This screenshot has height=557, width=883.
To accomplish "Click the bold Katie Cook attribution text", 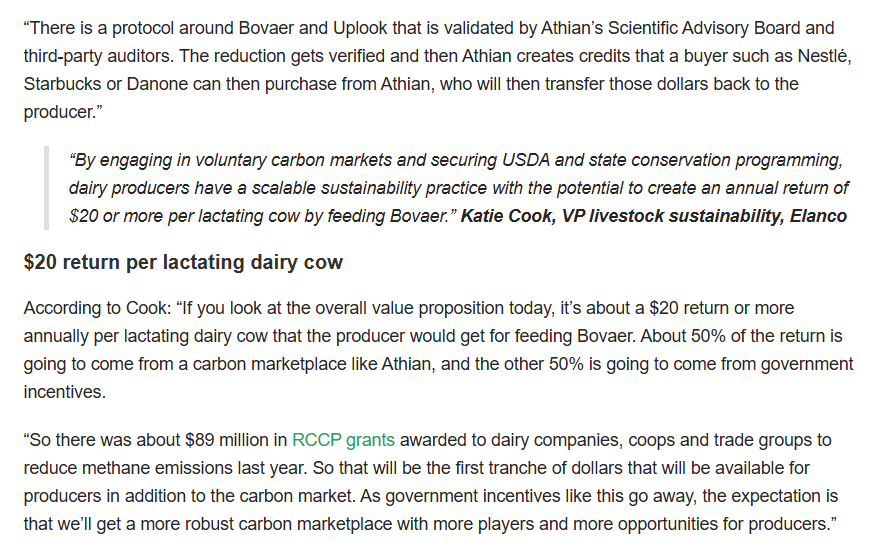I will 653,215.
